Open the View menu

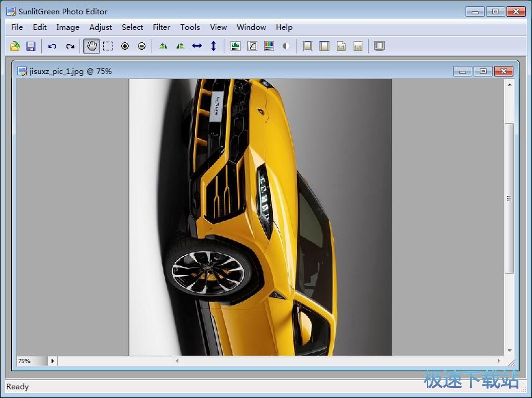[x=218, y=27]
